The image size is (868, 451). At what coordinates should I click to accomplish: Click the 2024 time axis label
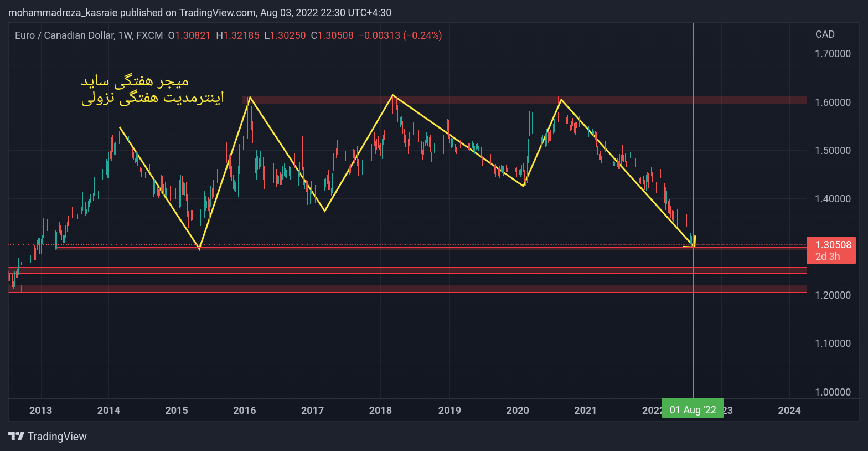click(789, 411)
